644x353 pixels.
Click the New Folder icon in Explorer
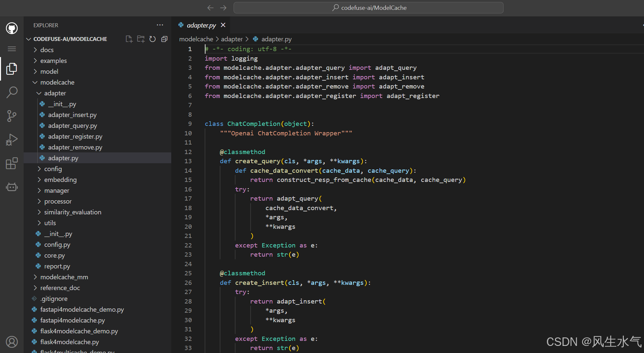pos(141,39)
